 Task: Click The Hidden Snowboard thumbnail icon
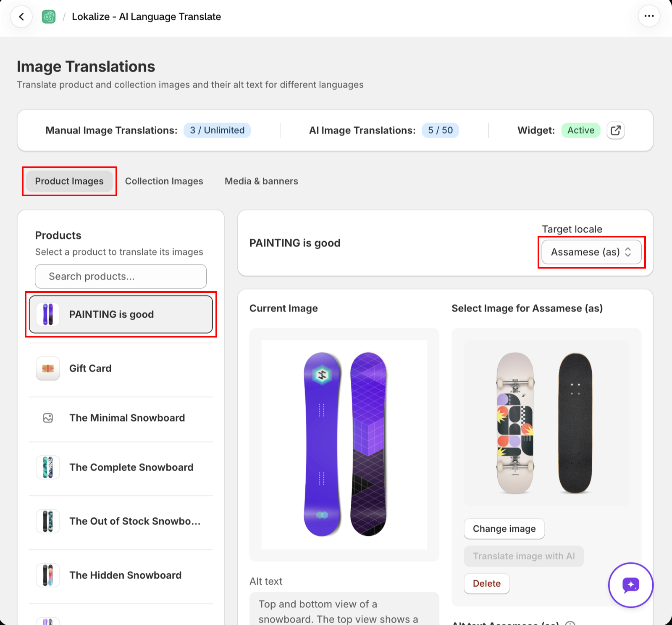coord(48,575)
